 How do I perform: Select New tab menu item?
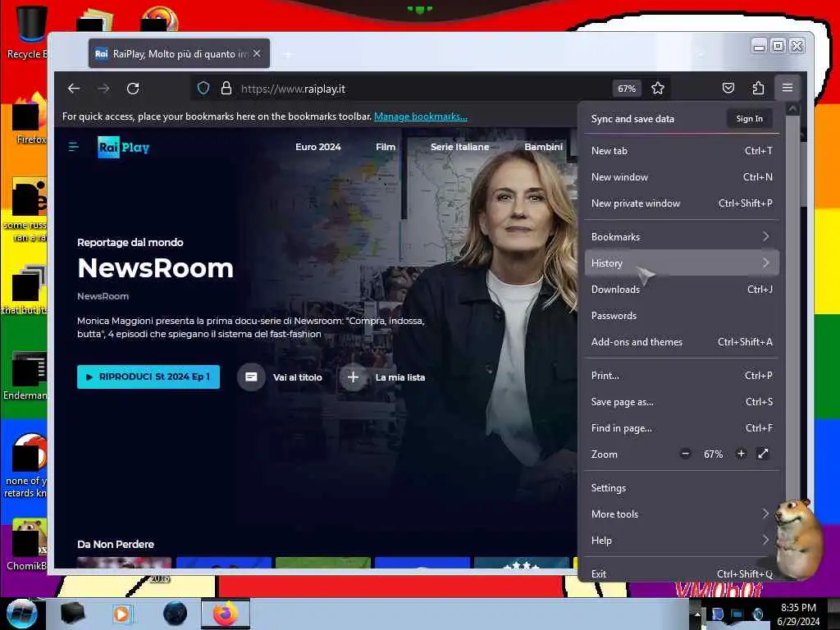pyautogui.click(x=682, y=151)
